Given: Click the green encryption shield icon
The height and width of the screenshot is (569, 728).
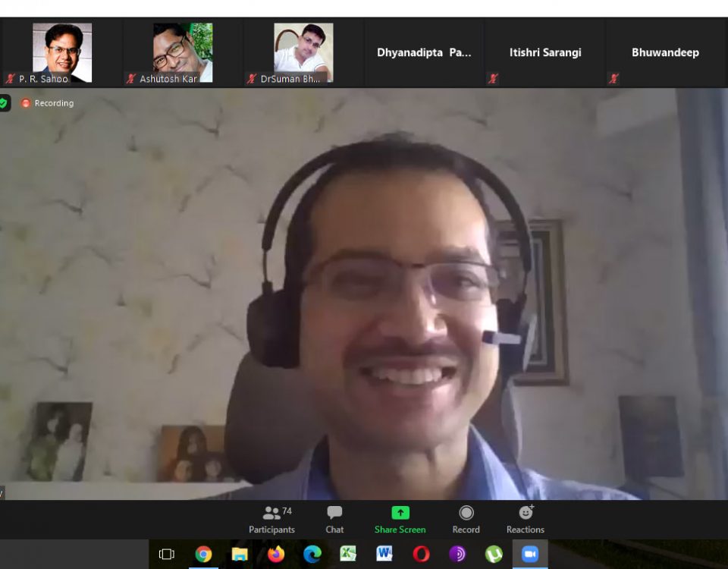Looking at the screenshot, I should (x=4, y=103).
